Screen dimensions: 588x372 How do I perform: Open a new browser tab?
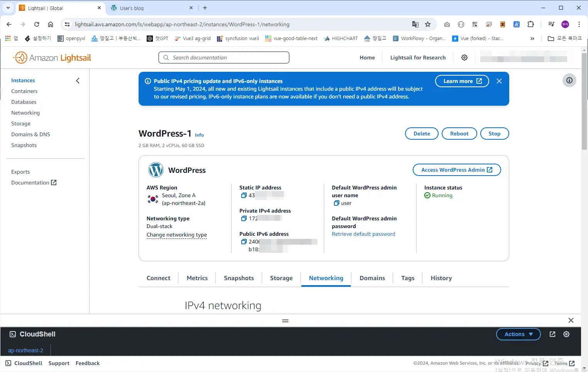205,8
